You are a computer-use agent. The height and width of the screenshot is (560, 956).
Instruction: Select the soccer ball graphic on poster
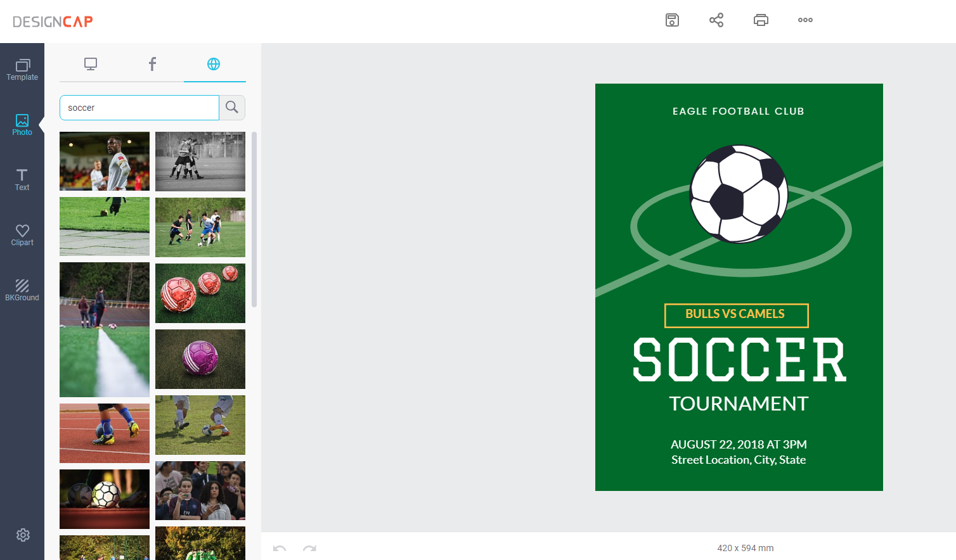coord(739,194)
